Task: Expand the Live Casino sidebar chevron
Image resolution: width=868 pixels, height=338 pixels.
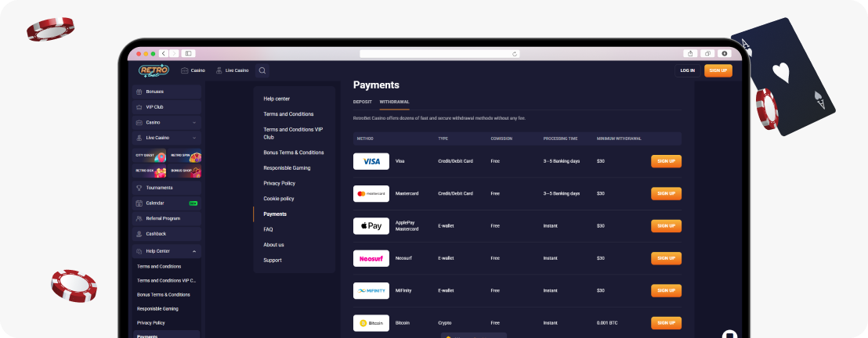Action: (x=193, y=138)
